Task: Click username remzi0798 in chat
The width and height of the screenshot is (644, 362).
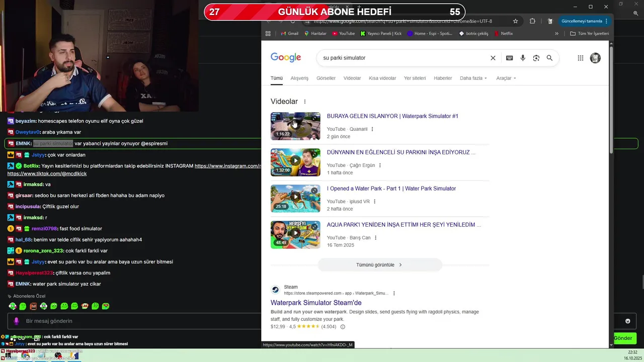Action: pos(45,229)
